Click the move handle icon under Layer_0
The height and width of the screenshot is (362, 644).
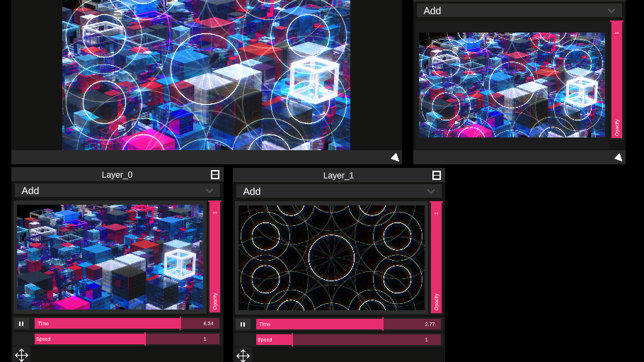21,355
